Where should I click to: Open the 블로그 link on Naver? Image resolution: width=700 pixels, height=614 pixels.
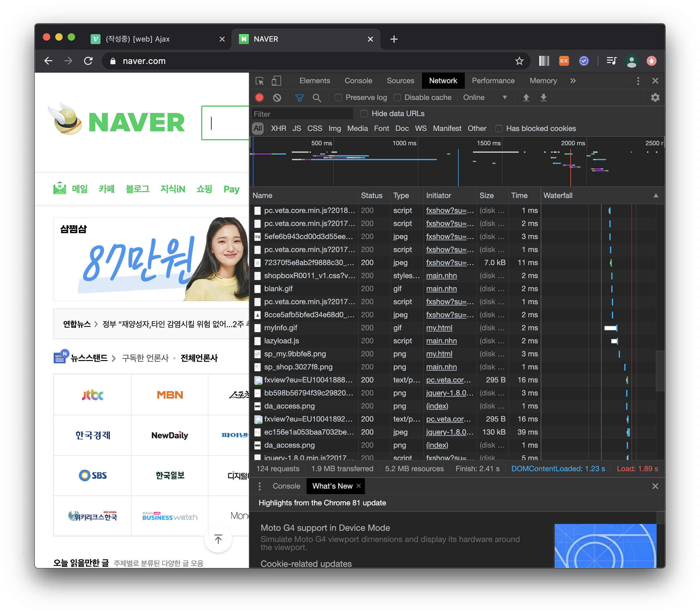[137, 189]
